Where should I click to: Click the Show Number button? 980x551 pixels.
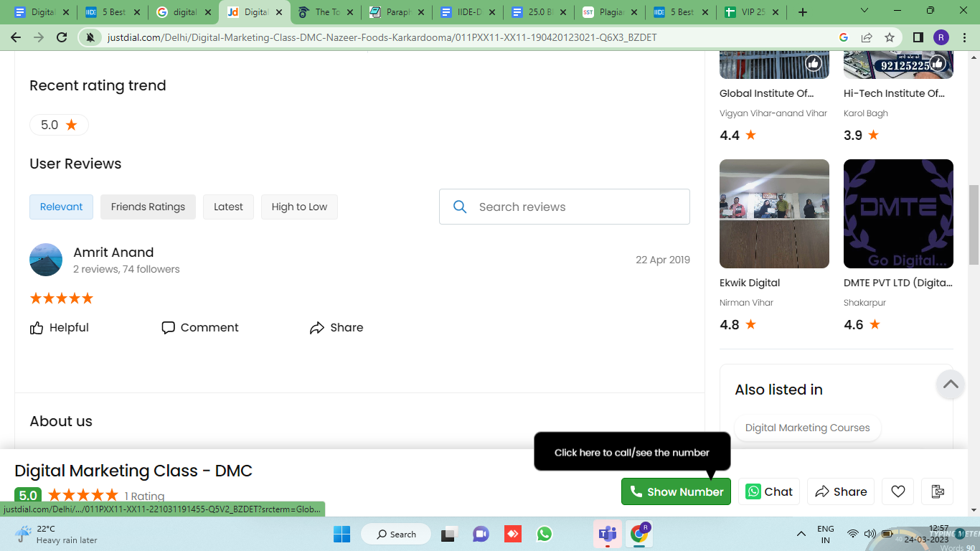[676, 491]
